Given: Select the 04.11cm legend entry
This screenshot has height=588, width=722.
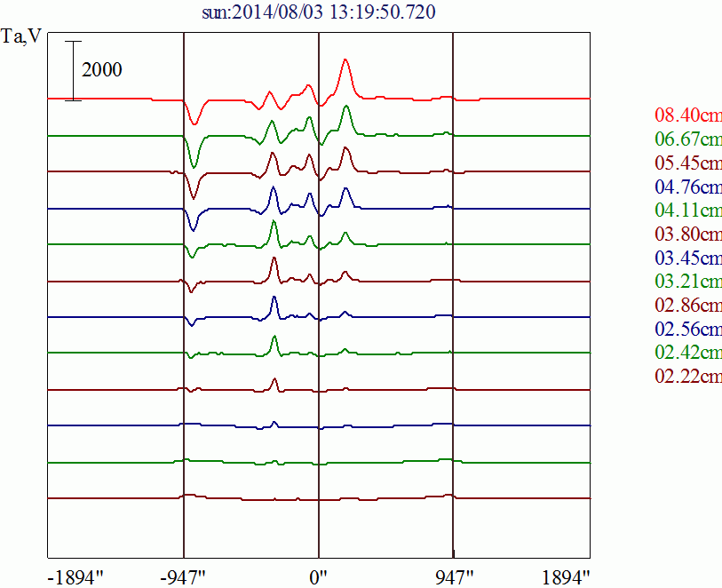Looking at the screenshot, I should point(688,210).
